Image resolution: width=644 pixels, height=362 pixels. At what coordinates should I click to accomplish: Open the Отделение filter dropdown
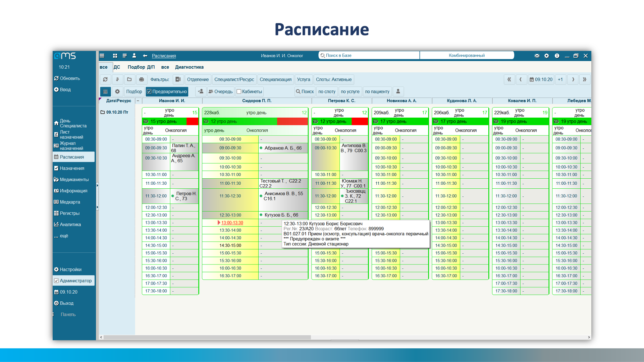198,79
